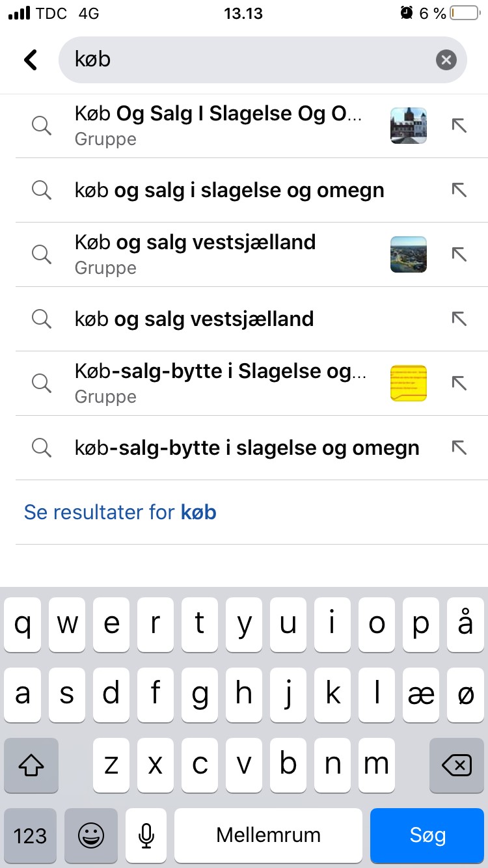Tap the microphone dictation key
The width and height of the screenshot is (488, 868).
pos(146,835)
